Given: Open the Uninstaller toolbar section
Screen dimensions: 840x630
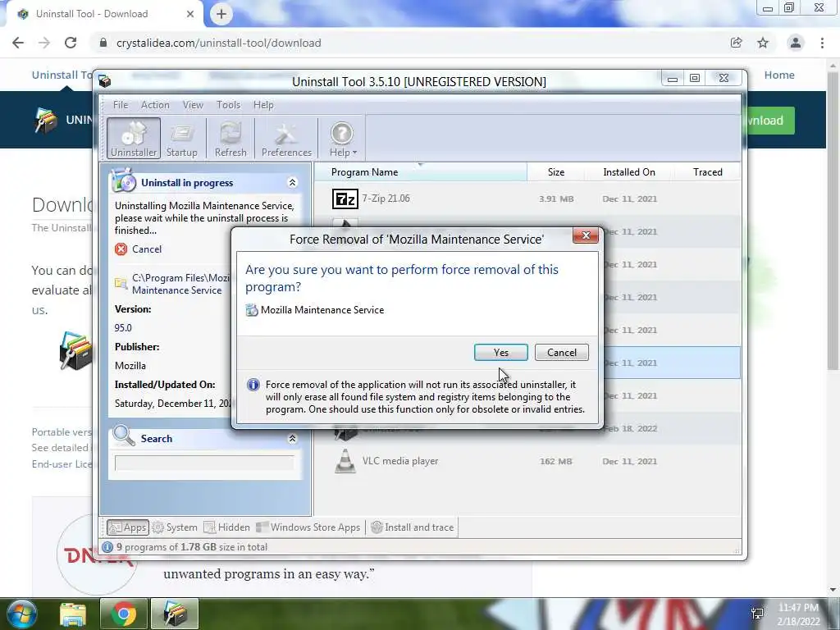Looking at the screenshot, I should click(x=134, y=139).
